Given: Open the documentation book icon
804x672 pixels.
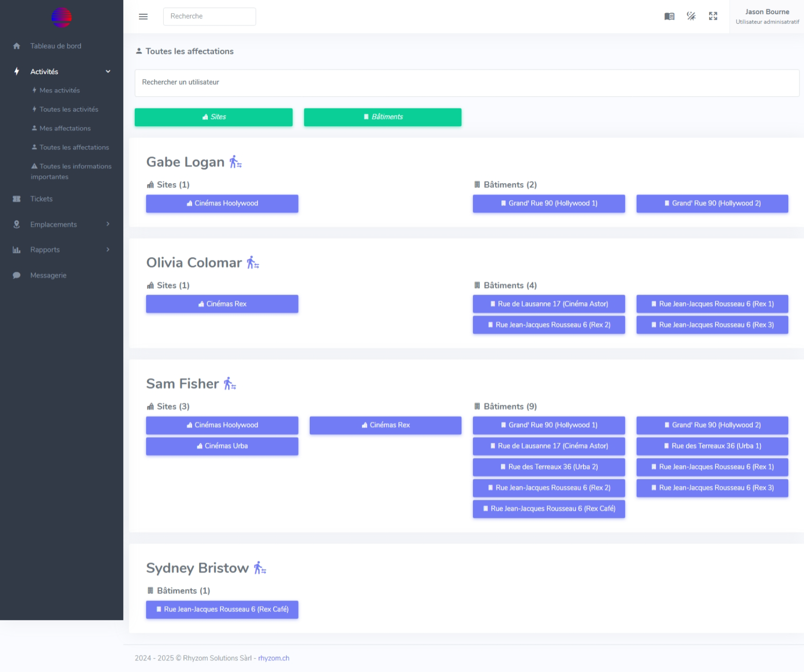Looking at the screenshot, I should (x=669, y=16).
